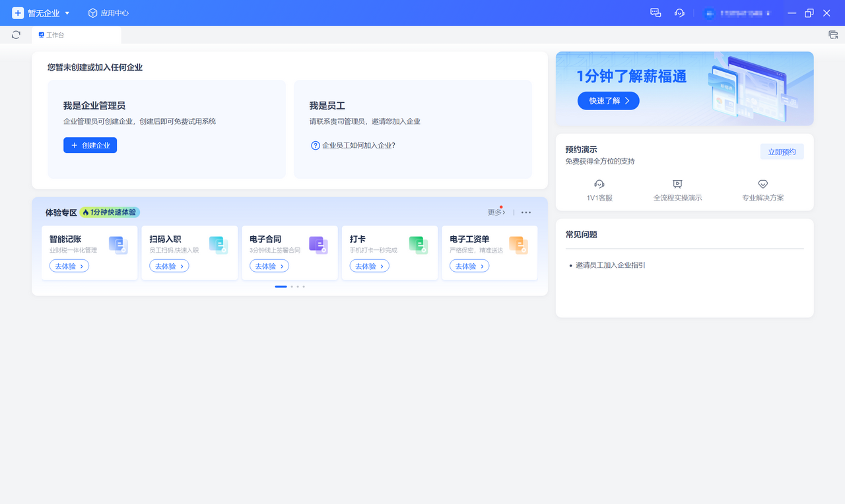Screen dimensions: 845x504
Task: Click the 智能记账 app icon on its card
Action: [118, 245]
